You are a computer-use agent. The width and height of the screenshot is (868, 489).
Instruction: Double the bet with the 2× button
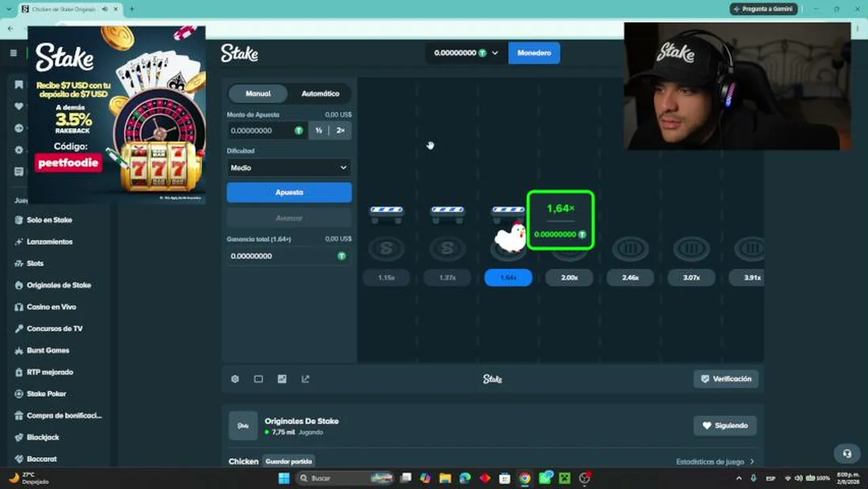340,130
